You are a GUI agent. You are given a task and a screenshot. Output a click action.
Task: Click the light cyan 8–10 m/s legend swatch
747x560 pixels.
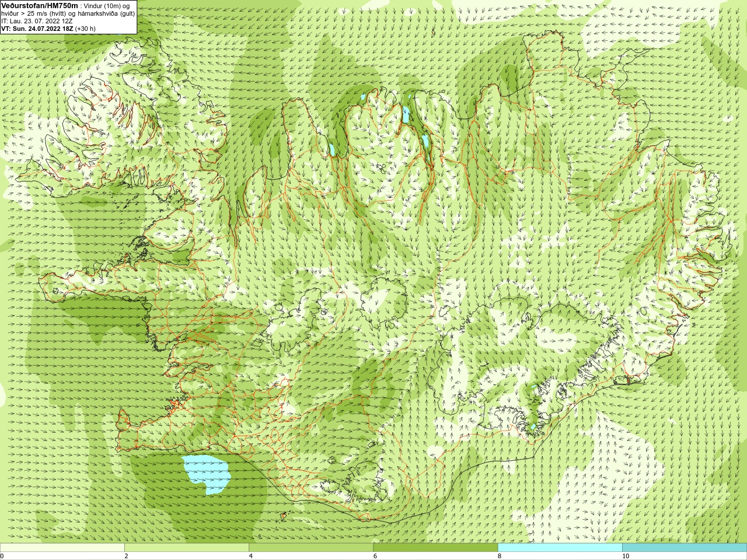click(x=560, y=548)
